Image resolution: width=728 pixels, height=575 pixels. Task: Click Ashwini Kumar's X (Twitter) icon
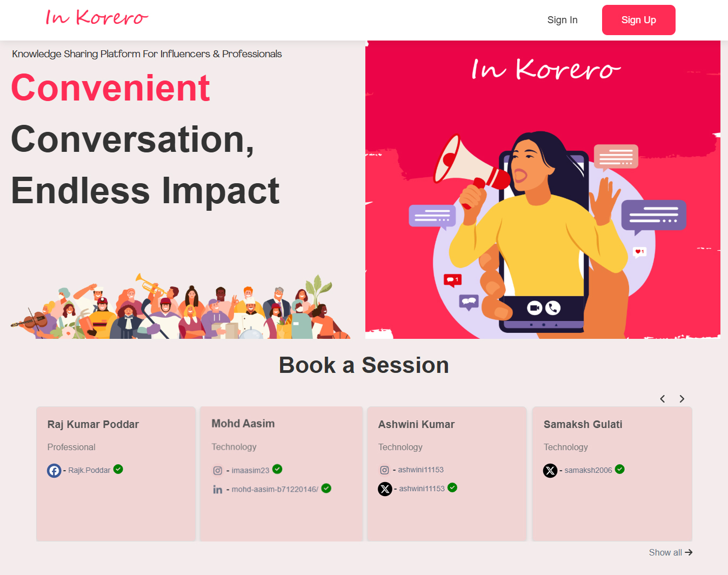pyautogui.click(x=385, y=489)
